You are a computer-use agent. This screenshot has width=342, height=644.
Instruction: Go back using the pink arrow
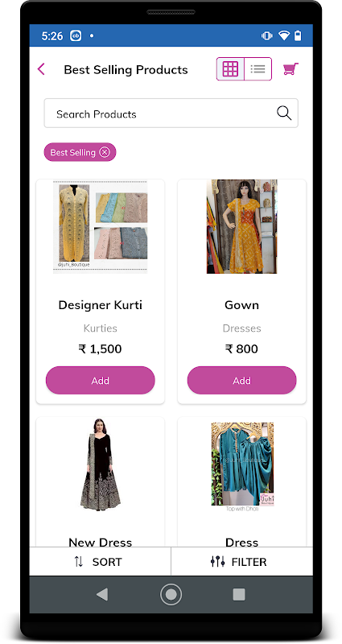point(41,69)
